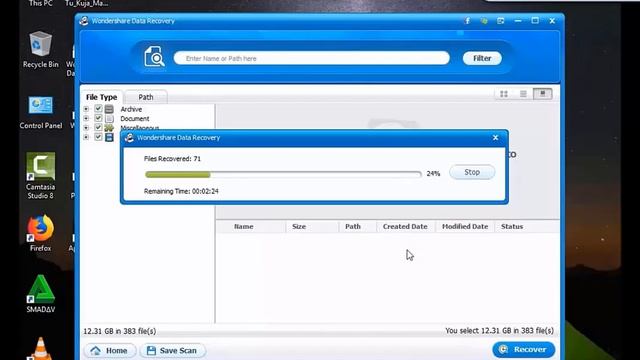Toggle the Document checkbox

(98, 118)
